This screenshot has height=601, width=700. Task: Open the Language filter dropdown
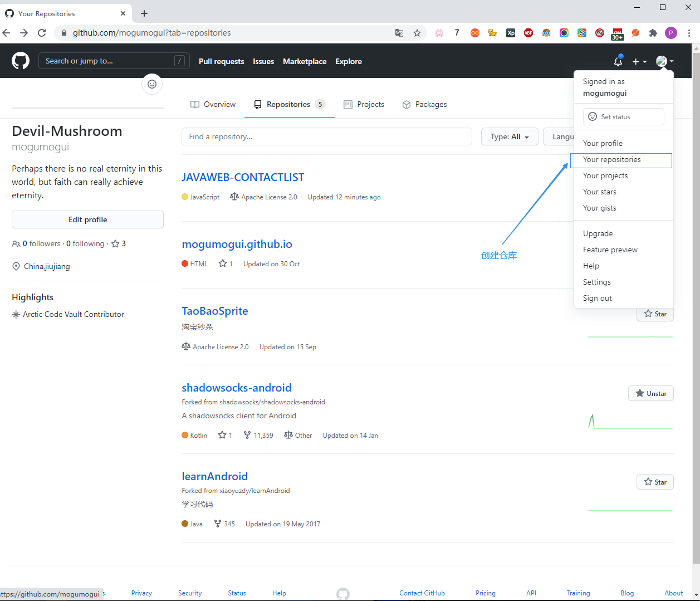(559, 136)
